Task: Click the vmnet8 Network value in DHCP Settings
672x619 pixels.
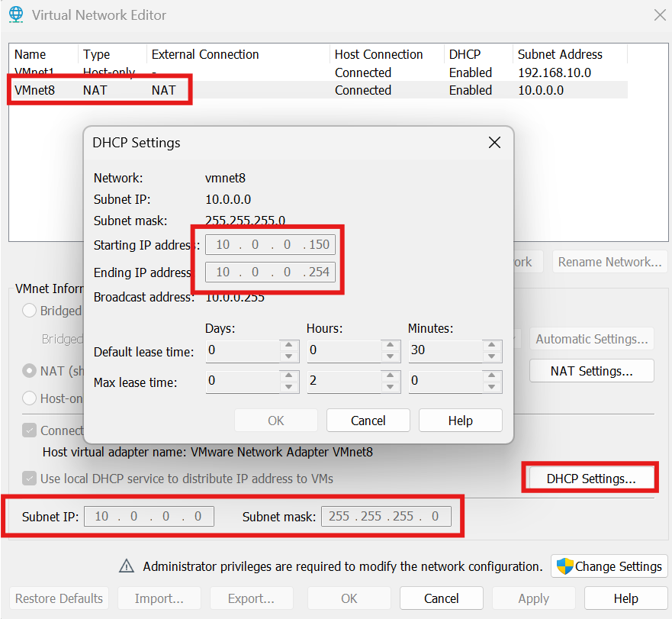Action: click(x=226, y=178)
